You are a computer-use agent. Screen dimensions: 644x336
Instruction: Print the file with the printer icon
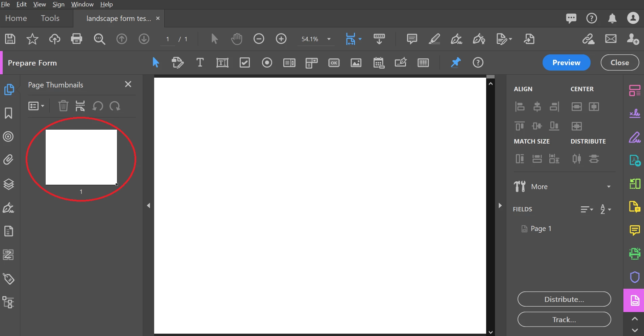(x=77, y=39)
